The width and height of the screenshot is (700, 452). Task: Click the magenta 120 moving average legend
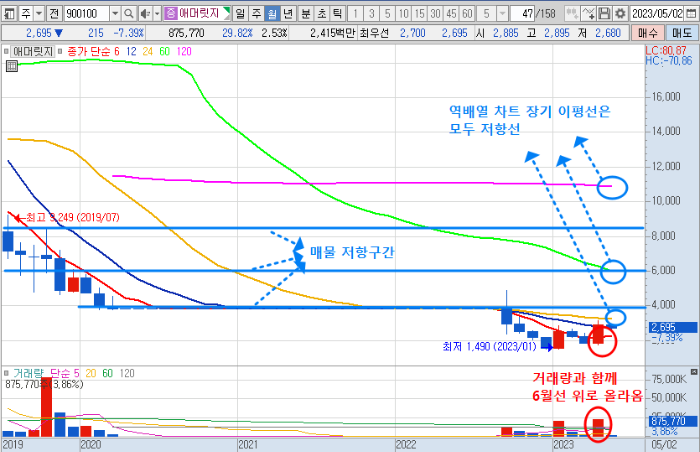(184, 52)
